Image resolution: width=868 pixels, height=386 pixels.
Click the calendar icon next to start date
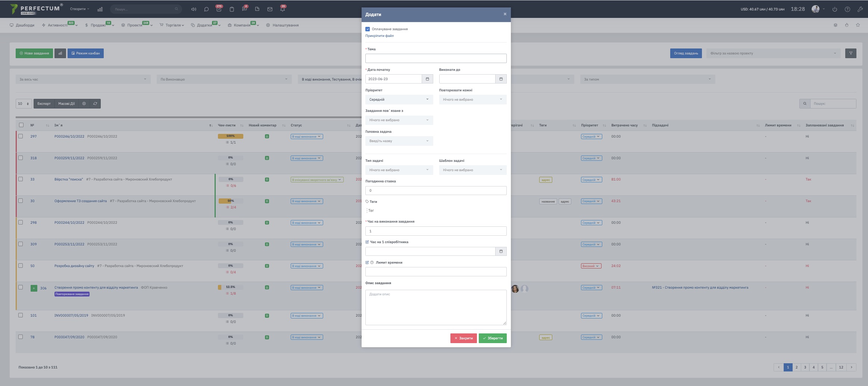427,79
